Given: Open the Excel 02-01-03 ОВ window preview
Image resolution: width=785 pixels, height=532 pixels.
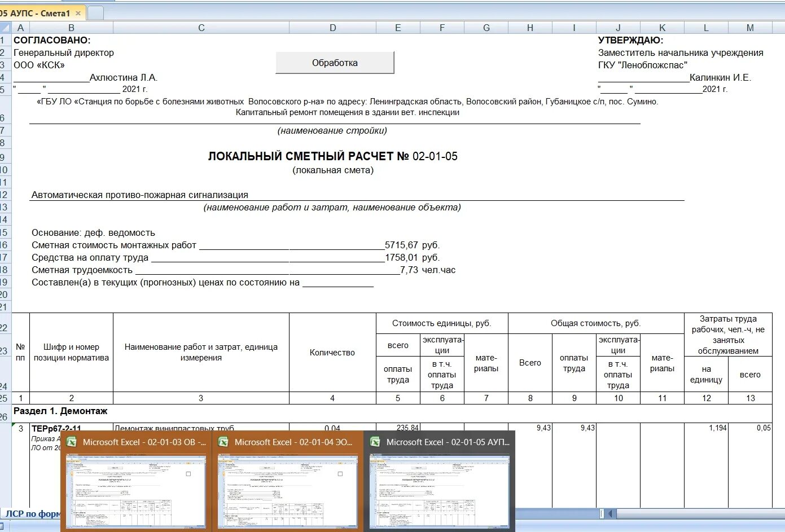Looking at the screenshot, I should [x=136, y=481].
